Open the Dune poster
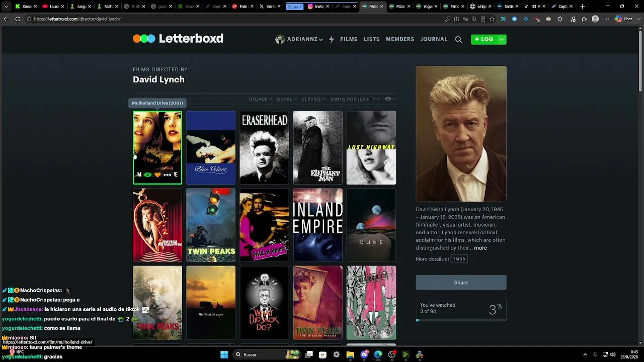The width and height of the screenshot is (644, 362). tap(371, 225)
